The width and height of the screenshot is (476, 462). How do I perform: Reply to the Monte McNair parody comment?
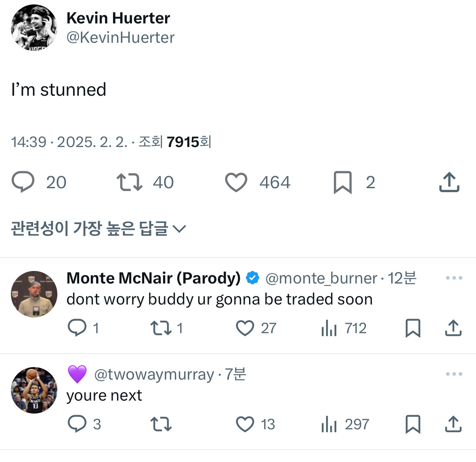point(77,328)
